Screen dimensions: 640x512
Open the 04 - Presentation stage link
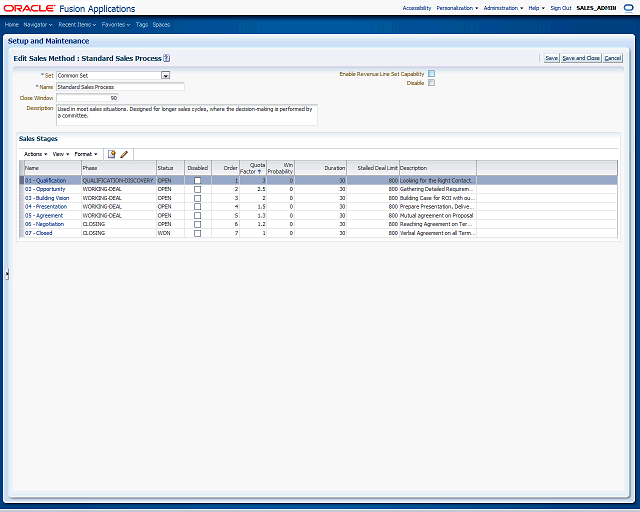coord(46,207)
